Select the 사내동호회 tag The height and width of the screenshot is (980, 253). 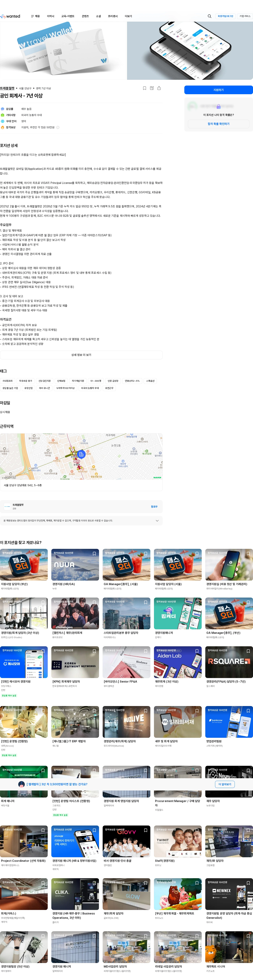[x=8, y=381]
